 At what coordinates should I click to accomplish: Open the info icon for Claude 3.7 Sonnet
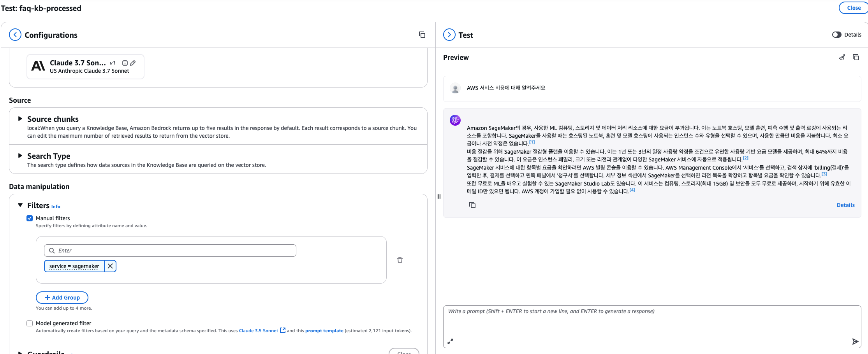pyautogui.click(x=125, y=63)
